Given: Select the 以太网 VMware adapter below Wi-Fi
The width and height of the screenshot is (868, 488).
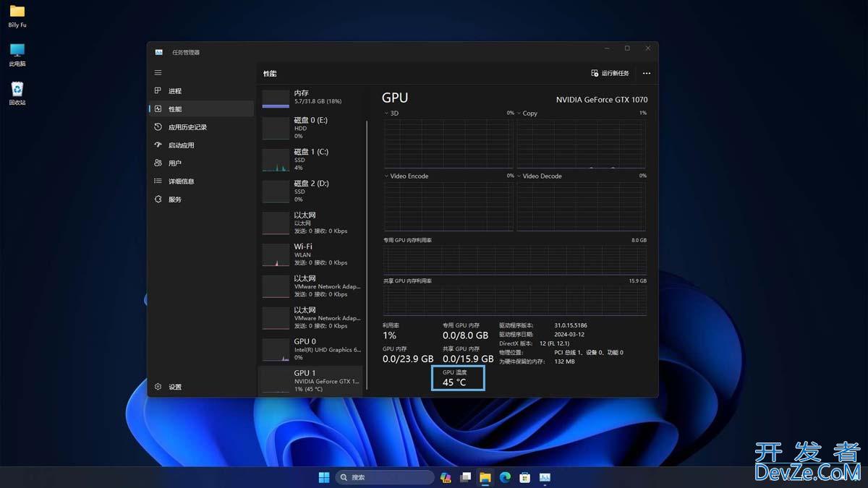Looking at the screenshot, I should pyautogui.click(x=311, y=286).
